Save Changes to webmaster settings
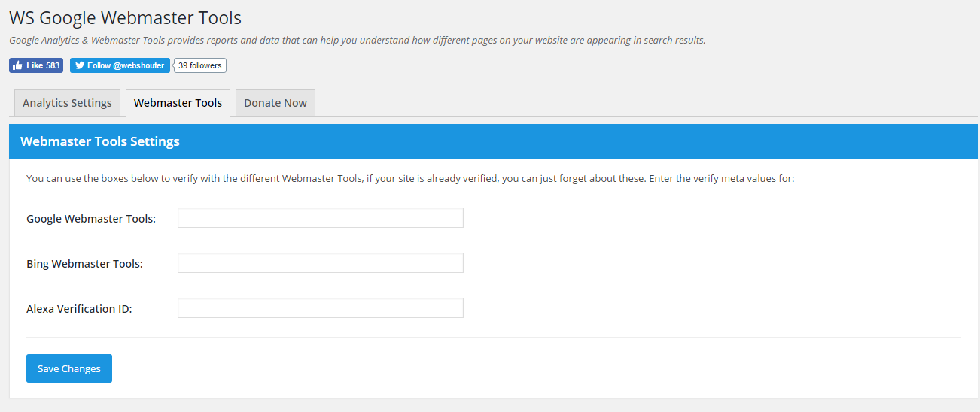Viewport: 980px width, 412px height. tap(69, 368)
